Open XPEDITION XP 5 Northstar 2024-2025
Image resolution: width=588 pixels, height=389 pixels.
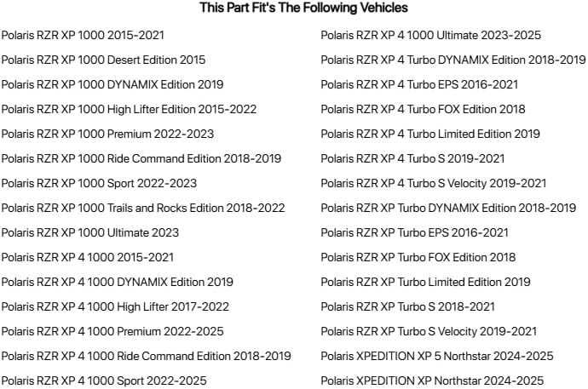pos(437,357)
